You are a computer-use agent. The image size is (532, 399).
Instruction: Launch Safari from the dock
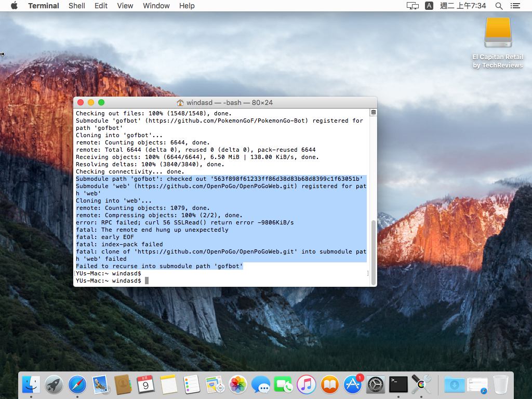coord(77,384)
